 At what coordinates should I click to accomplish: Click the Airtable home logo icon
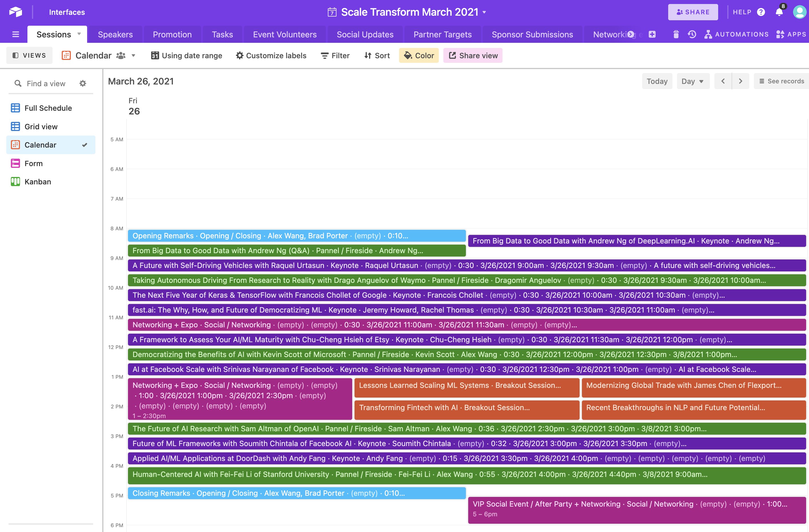16,12
